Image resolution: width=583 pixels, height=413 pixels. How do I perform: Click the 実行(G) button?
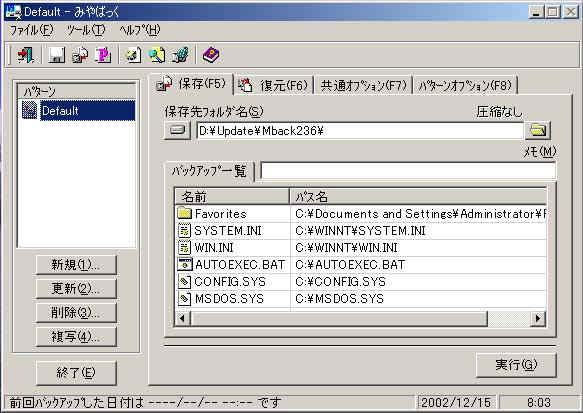(x=516, y=365)
